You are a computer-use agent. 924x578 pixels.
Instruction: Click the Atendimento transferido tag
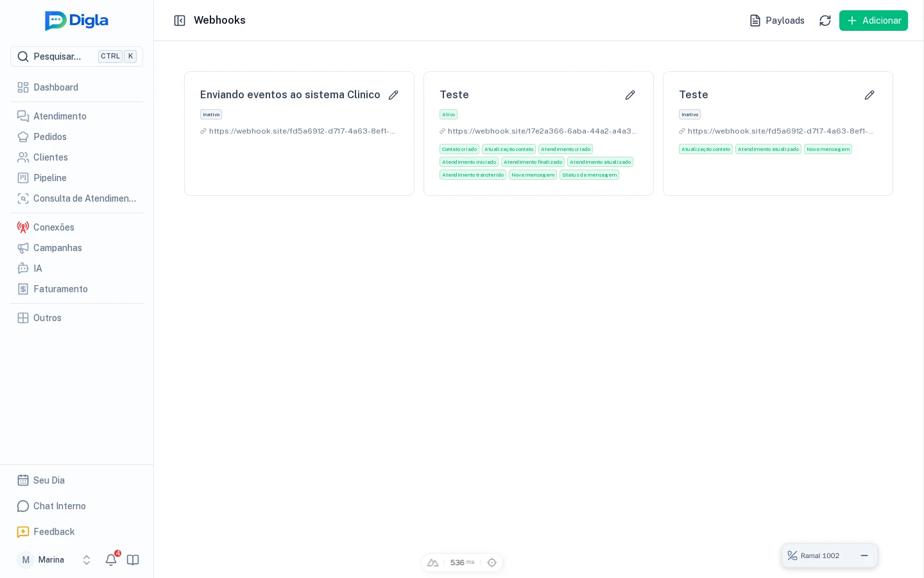(473, 175)
